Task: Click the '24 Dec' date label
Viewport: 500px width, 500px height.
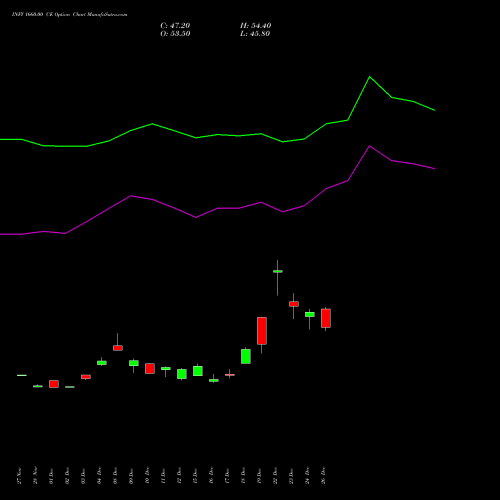Action: coord(307,476)
